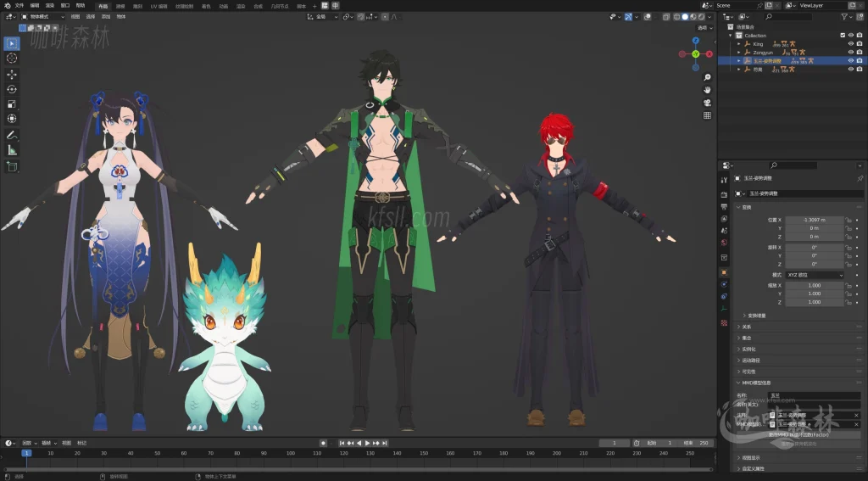Switch to the UV 编辑 workspace tab
The width and height of the screenshot is (868, 481).
point(159,6)
